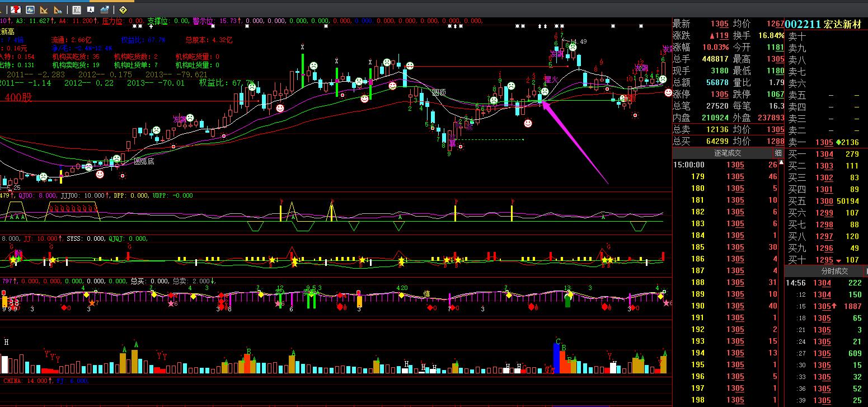Click the 压力位 indicator label

tap(112, 21)
